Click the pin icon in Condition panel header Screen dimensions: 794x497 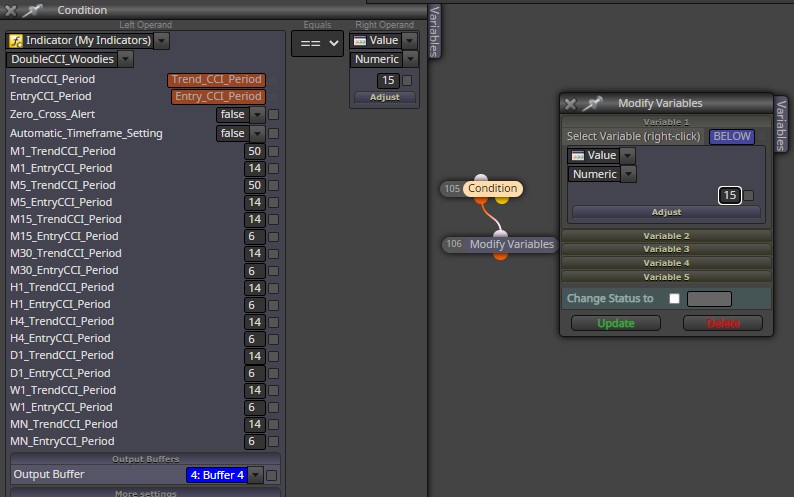[x=32, y=10]
